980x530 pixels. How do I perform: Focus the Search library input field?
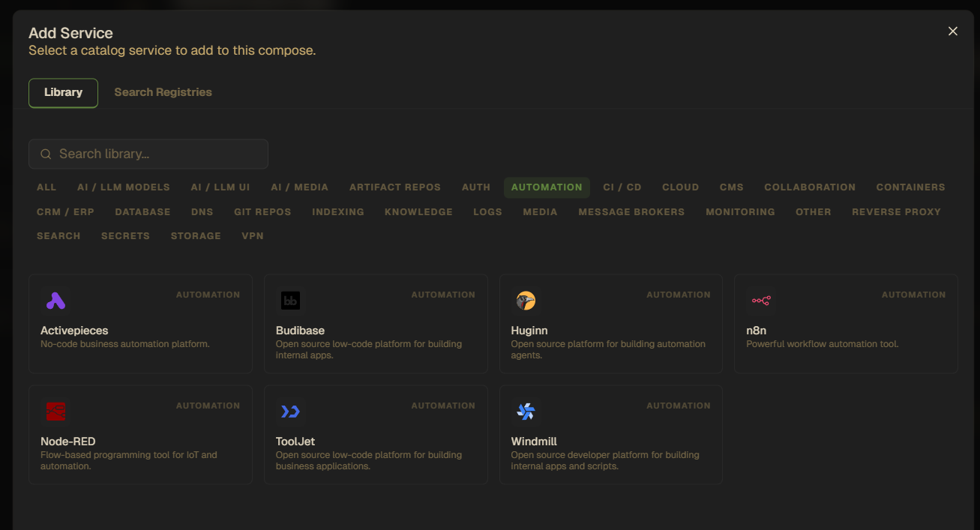click(x=148, y=154)
